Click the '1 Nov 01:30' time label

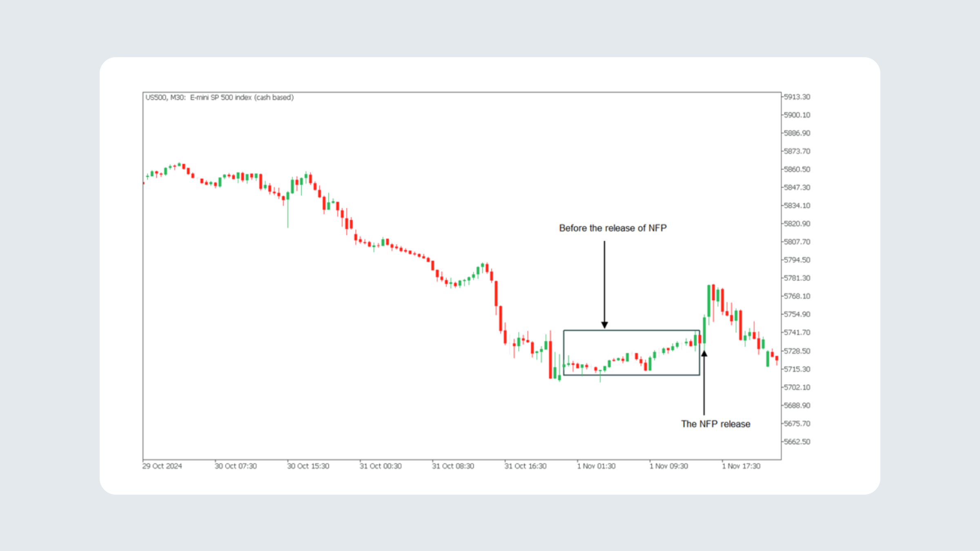pyautogui.click(x=596, y=466)
